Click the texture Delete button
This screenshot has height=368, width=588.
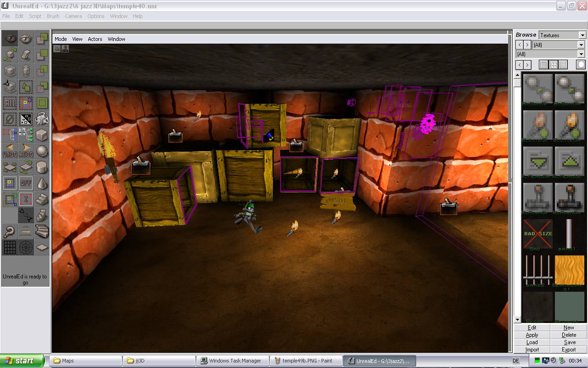click(569, 335)
